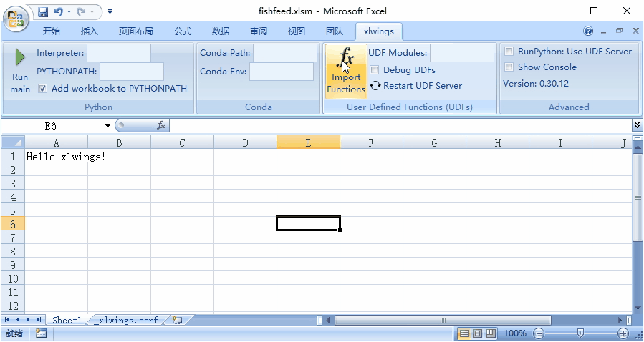
Task: Click the PYTHONPATH input field
Action: [x=132, y=72]
